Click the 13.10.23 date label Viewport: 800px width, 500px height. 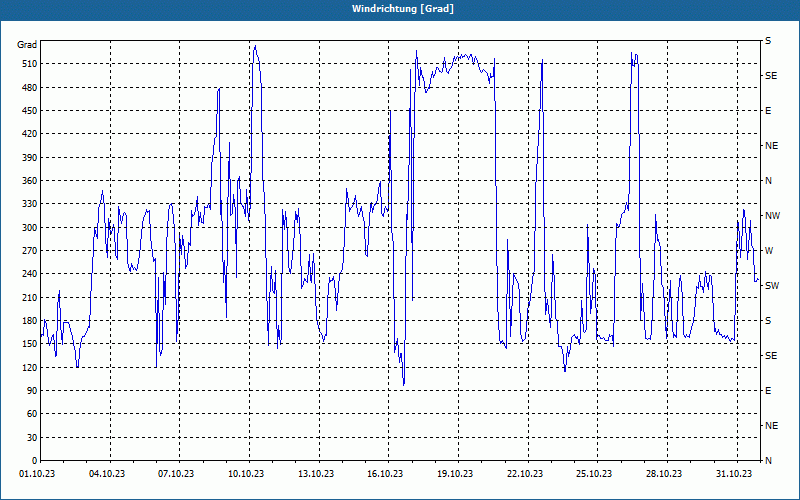point(316,474)
